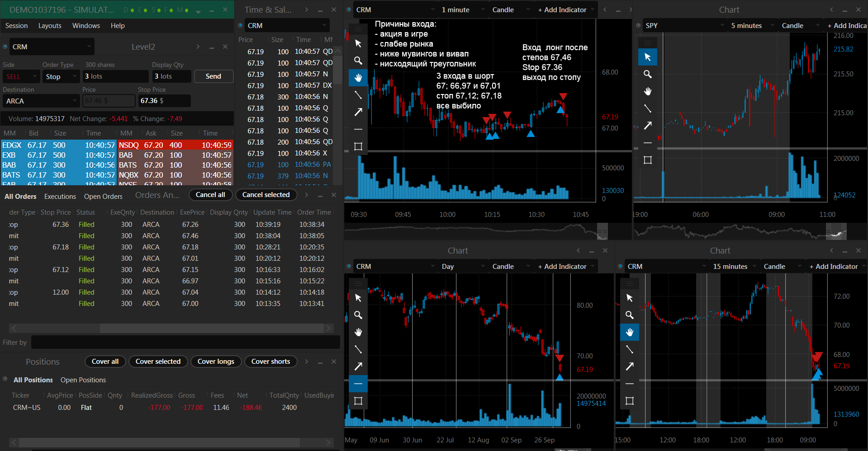Screen dimensions: 868x451
Task: Click Cover selected button
Action: 158,362
